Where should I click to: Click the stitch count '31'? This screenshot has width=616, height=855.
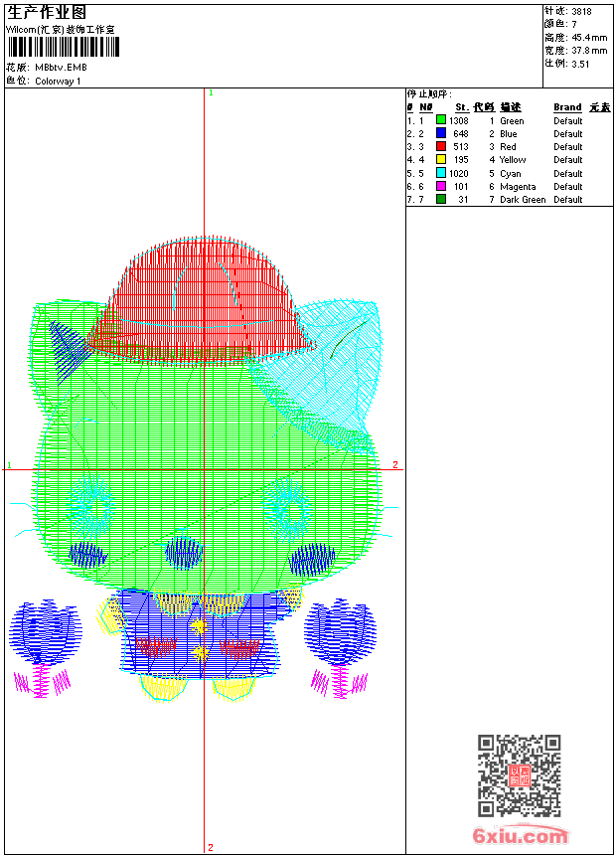coord(463,200)
